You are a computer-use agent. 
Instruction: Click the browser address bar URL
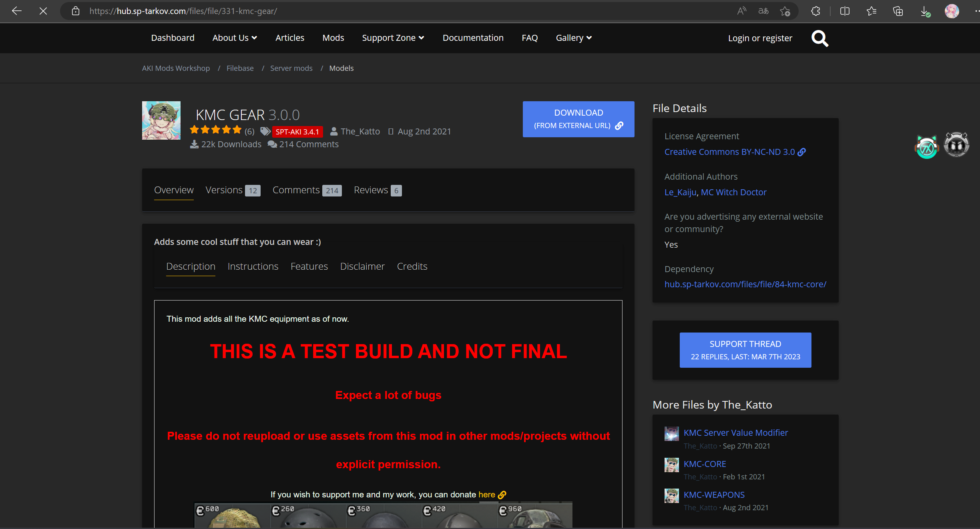183,11
